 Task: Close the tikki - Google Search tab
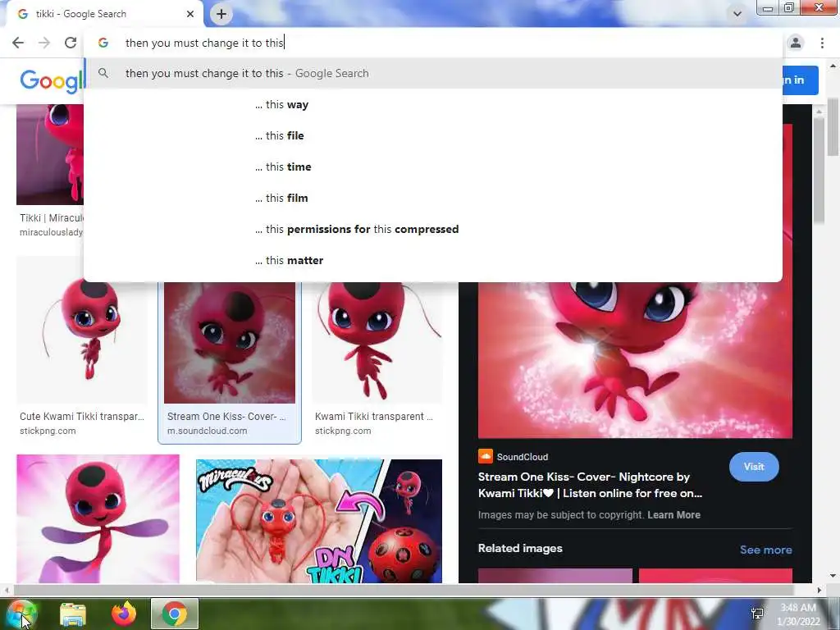coord(190,14)
